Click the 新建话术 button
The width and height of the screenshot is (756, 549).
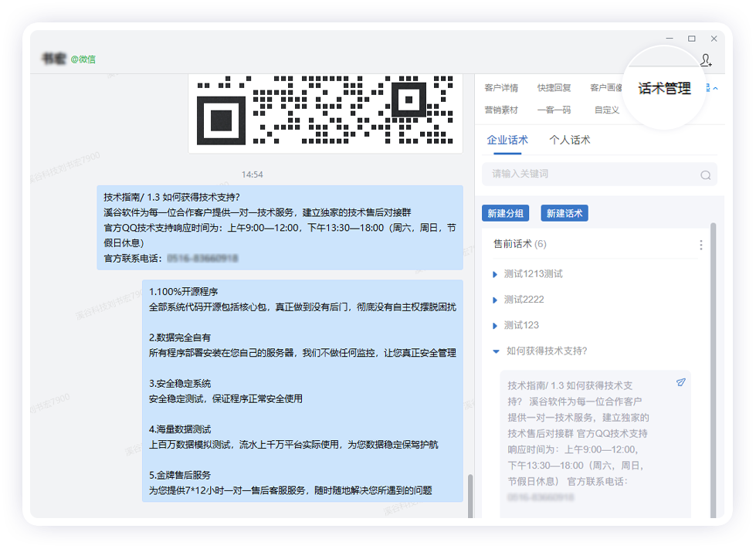click(x=564, y=213)
